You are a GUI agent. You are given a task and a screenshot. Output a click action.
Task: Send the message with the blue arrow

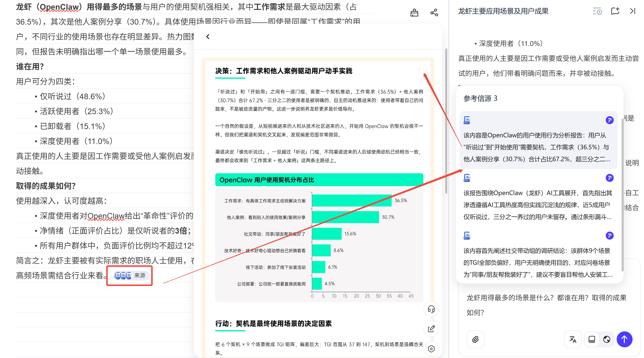pyautogui.click(x=625, y=339)
